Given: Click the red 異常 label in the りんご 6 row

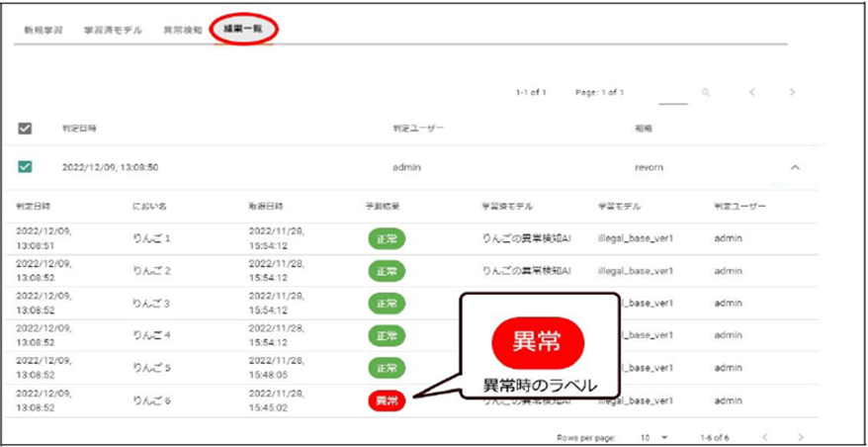Looking at the screenshot, I should (x=387, y=402).
